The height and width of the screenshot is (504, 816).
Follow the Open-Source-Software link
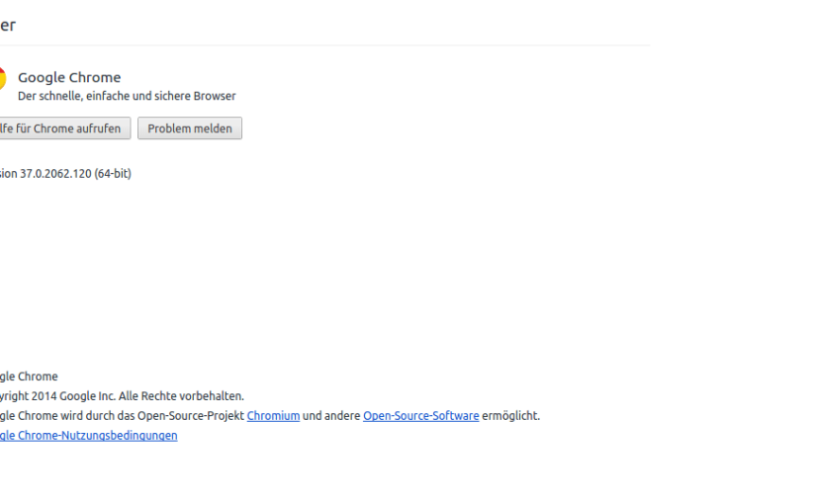coord(421,416)
